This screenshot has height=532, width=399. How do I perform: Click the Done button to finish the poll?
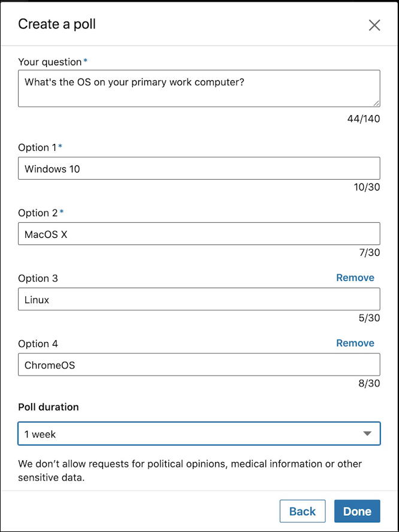[x=357, y=511]
